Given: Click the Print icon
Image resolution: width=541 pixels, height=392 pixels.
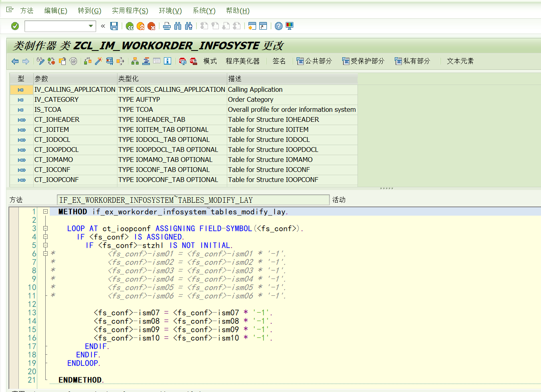Looking at the screenshot, I should point(167,26).
